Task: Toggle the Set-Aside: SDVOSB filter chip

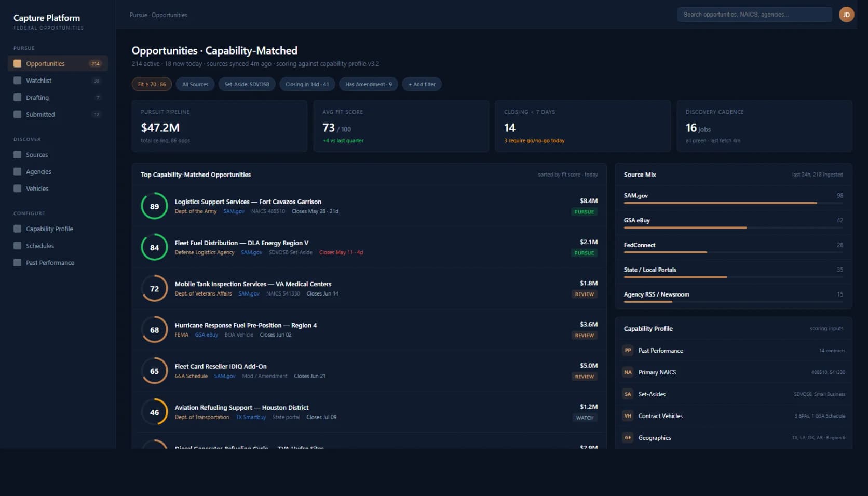Action: (247, 84)
